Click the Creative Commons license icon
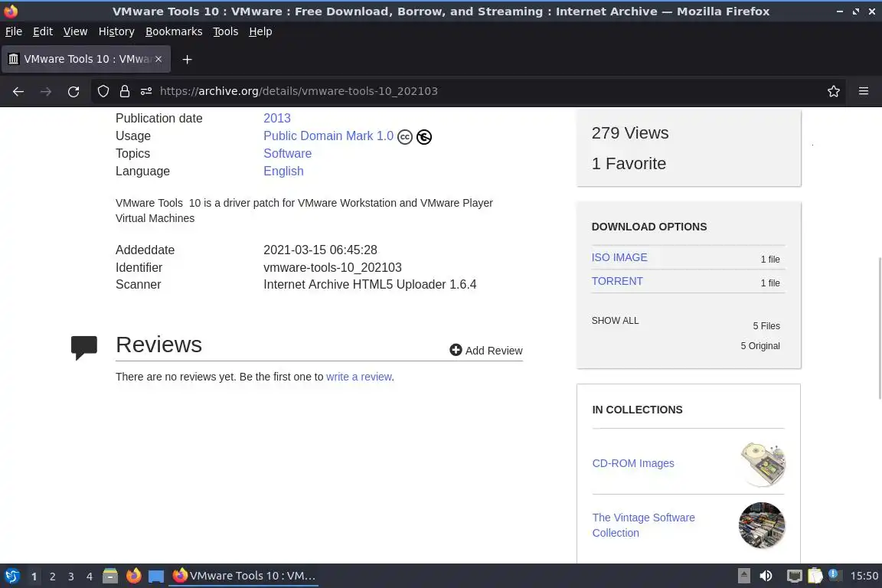 (x=405, y=137)
